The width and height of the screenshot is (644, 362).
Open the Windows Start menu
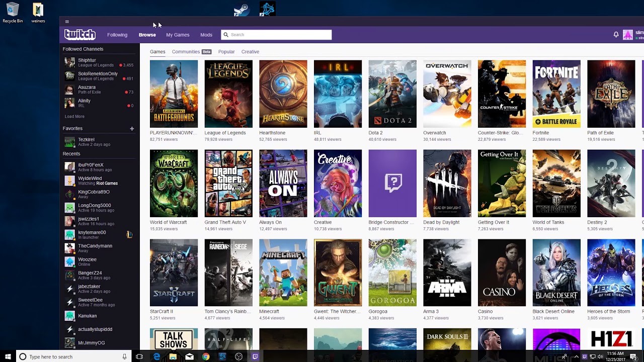point(8,356)
